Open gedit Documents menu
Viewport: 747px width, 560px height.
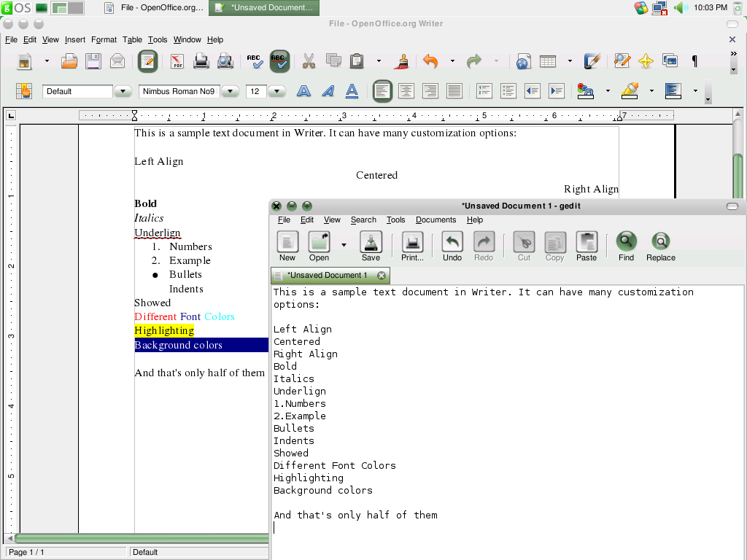[x=436, y=219]
